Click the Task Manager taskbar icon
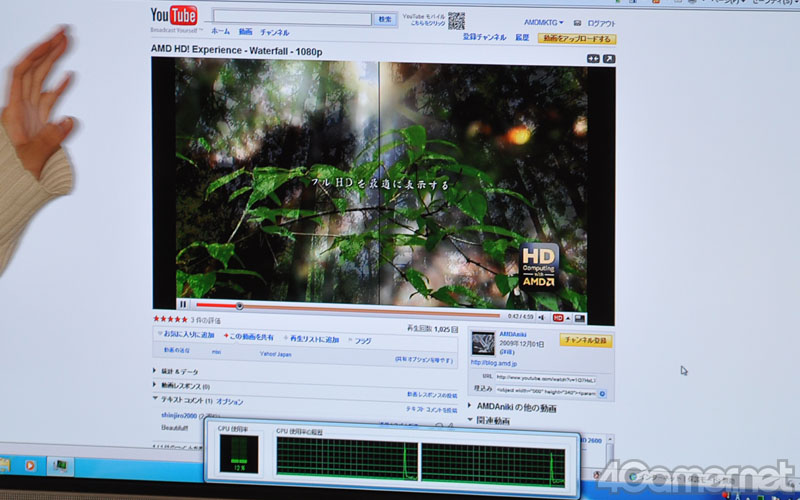800x500 pixels. 60,466
